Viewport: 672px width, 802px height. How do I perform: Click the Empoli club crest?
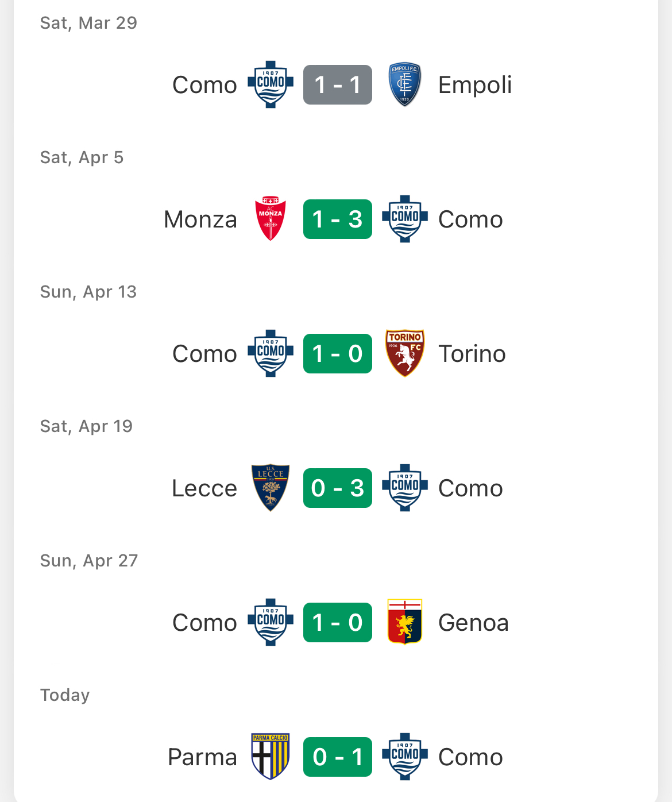coord(404,84)
